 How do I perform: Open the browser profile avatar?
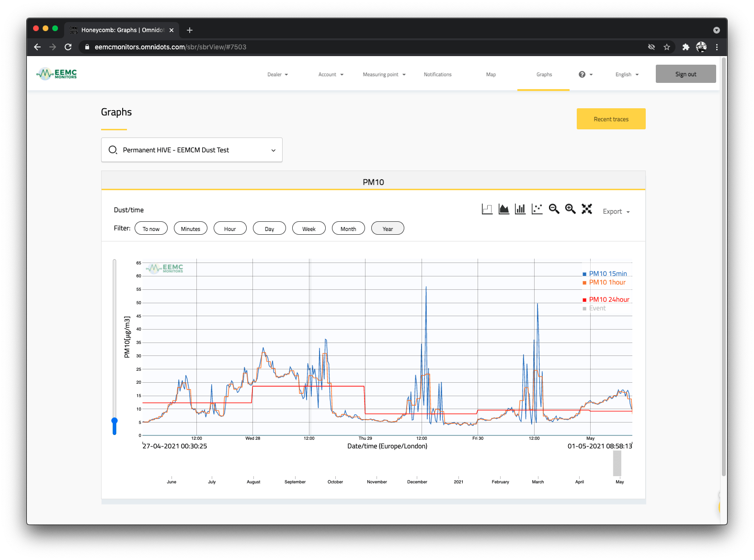(701, 47)
